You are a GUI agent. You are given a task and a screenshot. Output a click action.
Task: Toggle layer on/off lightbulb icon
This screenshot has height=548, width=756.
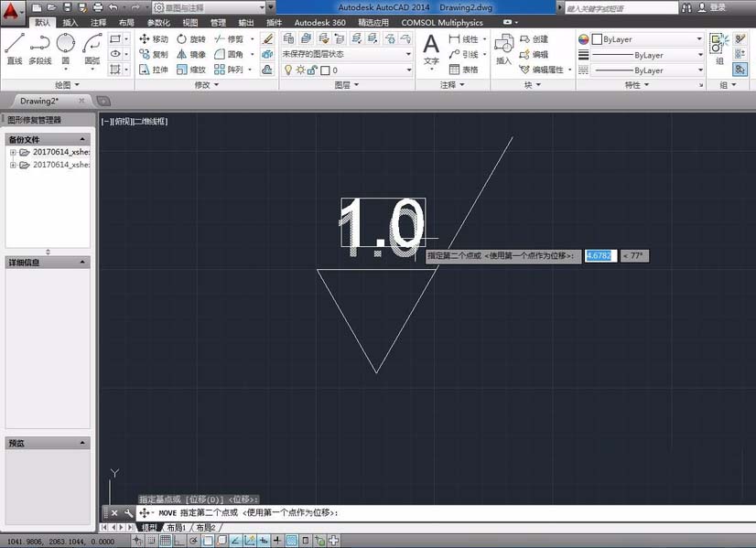[287, 70]
